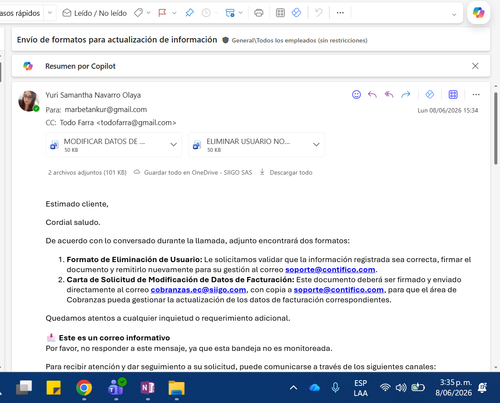Click OneDrive cloud tray icon
The height and width of the screenshot is (403, 500).
tap(314, 388)
